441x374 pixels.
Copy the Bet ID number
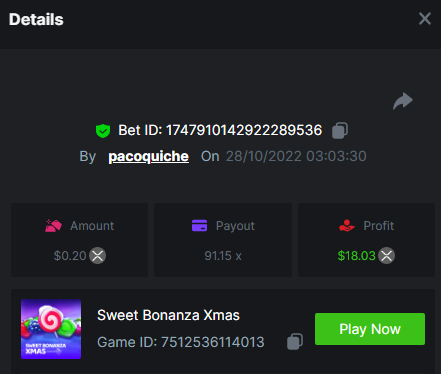point(340,130)
